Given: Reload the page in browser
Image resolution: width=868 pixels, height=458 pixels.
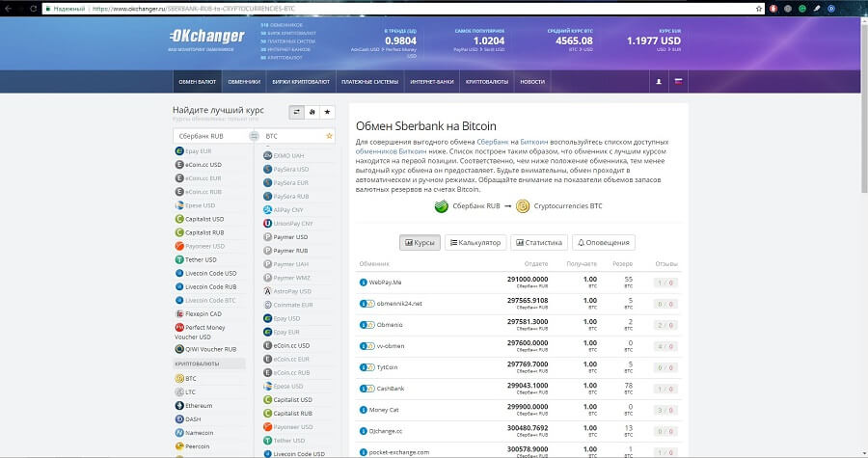Looking at the screenshot, I should [33, 9].
